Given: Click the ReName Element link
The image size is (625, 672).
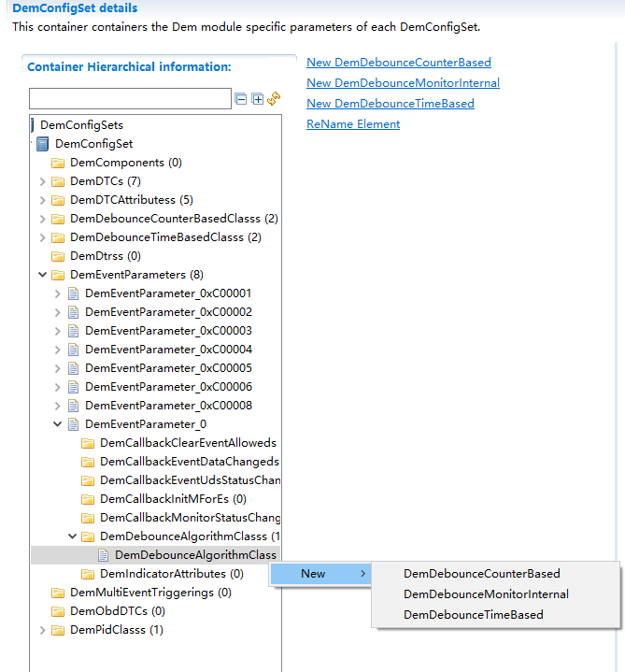Looking at the screenshot, I should tap(353, 124).
